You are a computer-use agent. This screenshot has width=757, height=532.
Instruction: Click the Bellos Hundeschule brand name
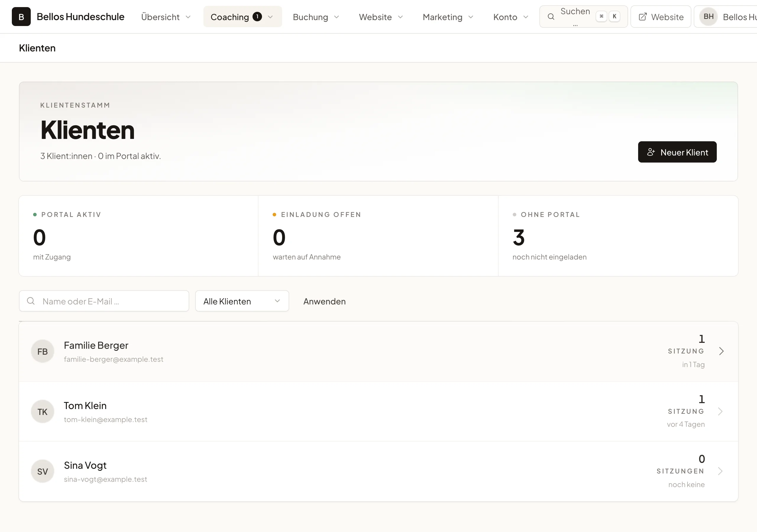pyautogui.click(x=80, y=17)
